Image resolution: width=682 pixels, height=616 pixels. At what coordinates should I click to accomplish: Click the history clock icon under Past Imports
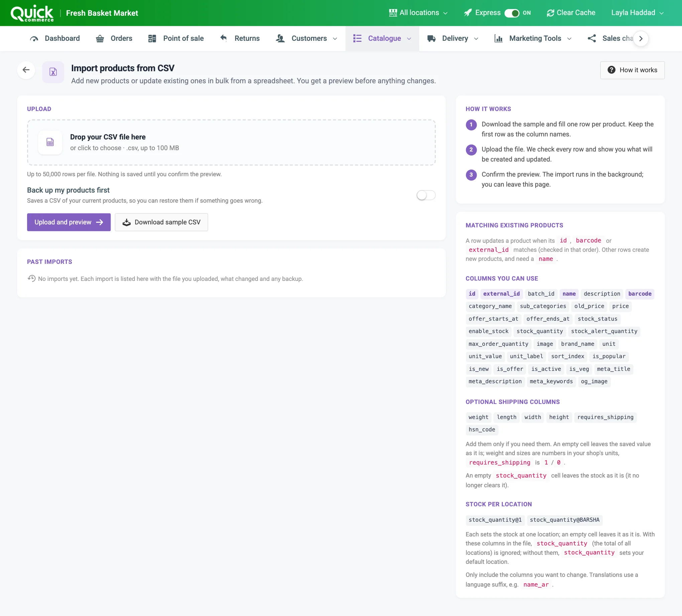point(31,279)
